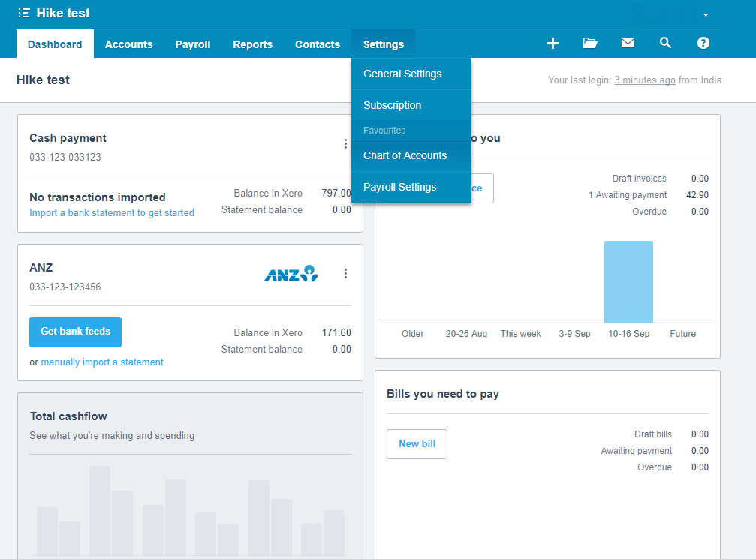Open Payroll Settings from the menu
756x559 pixels.
(x=411, y=187)
